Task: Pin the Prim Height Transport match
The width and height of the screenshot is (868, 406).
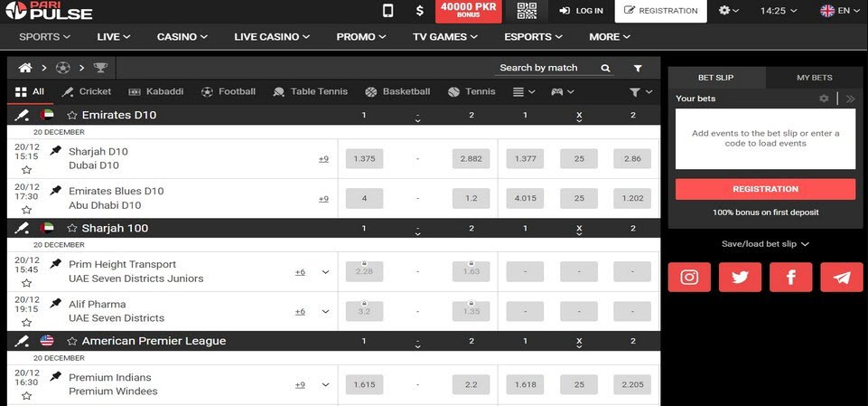Action: coord(55,264)
